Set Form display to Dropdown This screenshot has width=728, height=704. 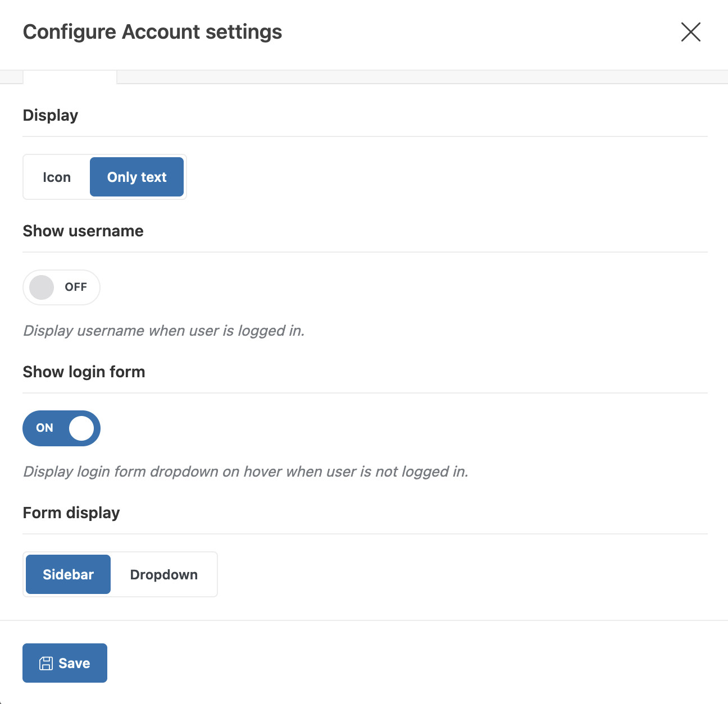pyautogui.click(x=163, y=574)
